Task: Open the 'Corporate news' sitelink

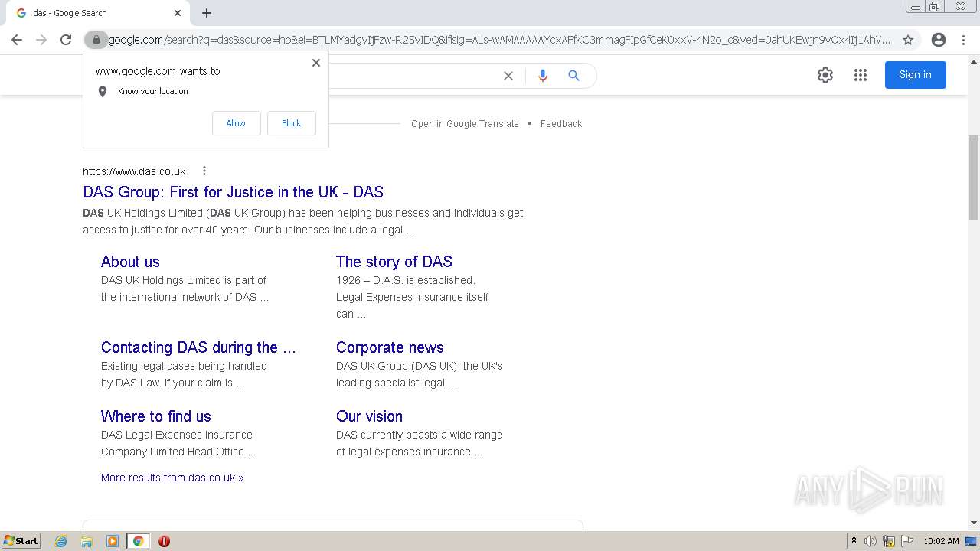Action: (390, 347)
